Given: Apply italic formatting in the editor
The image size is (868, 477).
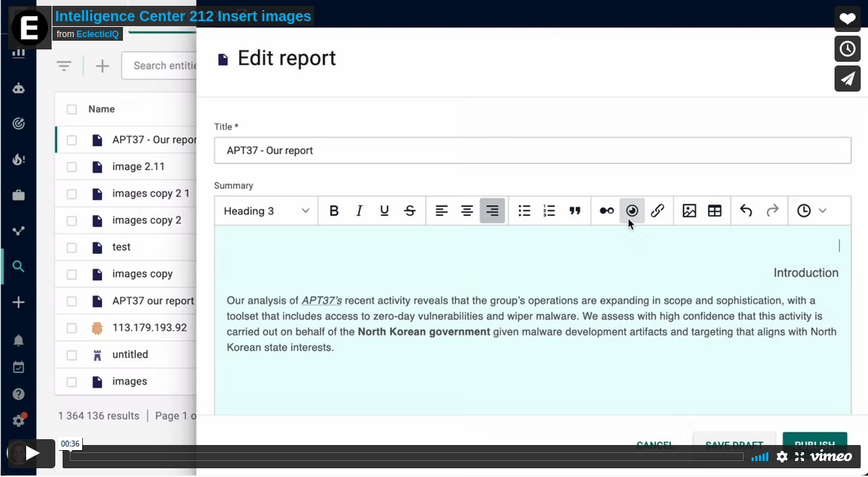Looking at the screenshot, I should pos(359,210).
